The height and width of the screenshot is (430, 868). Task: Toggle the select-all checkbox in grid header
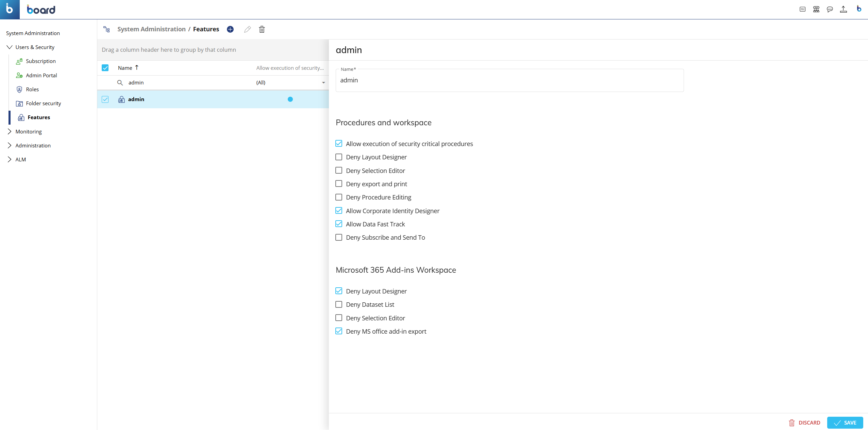click(x=105, y=68)
